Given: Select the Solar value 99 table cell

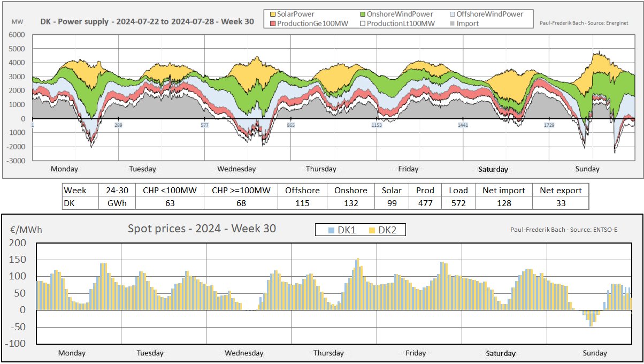Looking at the screenshot, I should coord(392,203).
